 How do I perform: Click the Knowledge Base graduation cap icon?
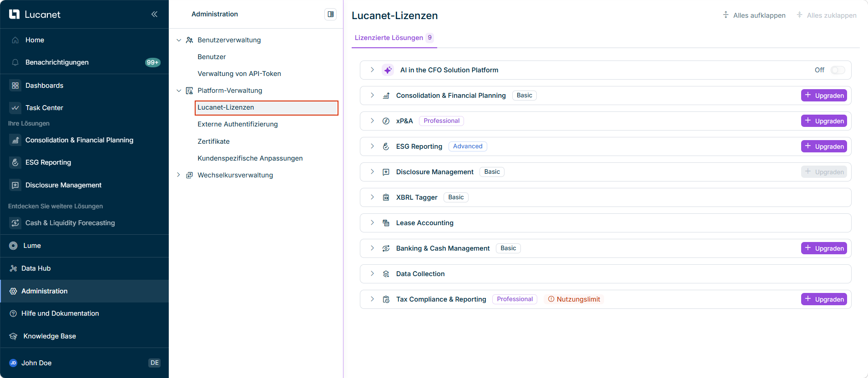[14, 336]
